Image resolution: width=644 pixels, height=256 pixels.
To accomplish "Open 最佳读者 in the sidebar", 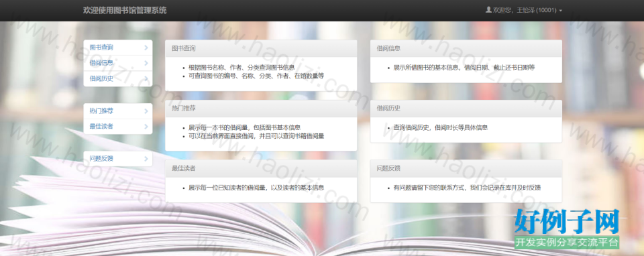I will pos(118,127).
